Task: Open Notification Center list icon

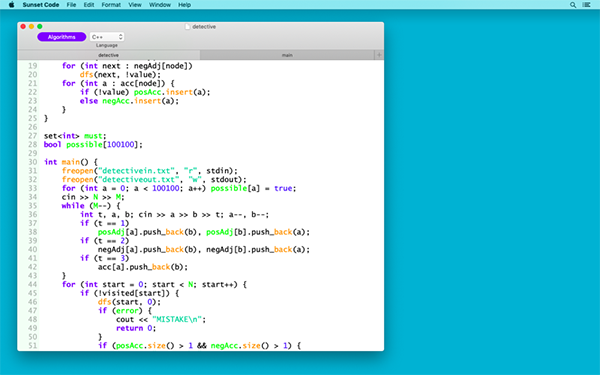Action: 586,5
